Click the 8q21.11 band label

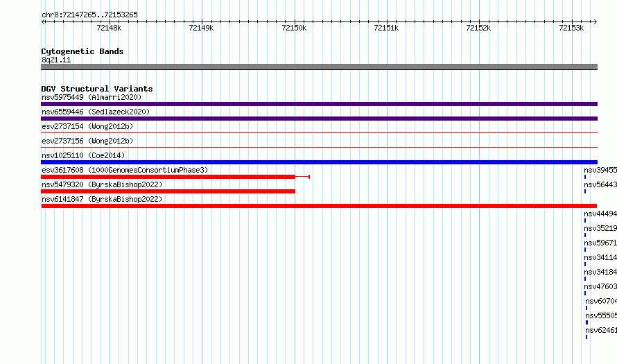(x=56, y=60)
